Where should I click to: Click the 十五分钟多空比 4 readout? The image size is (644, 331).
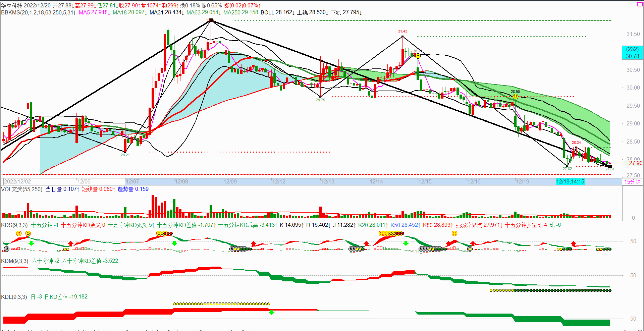[x=526, y=225]
